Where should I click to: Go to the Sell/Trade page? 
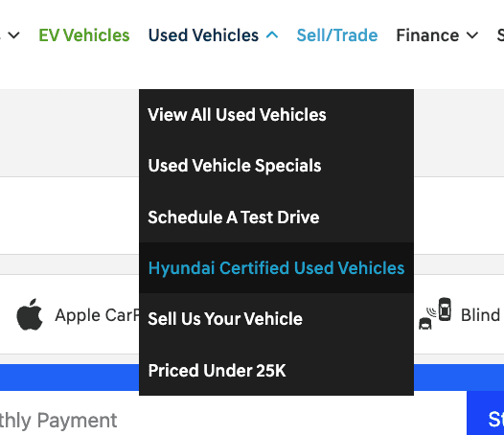[337, 35]
